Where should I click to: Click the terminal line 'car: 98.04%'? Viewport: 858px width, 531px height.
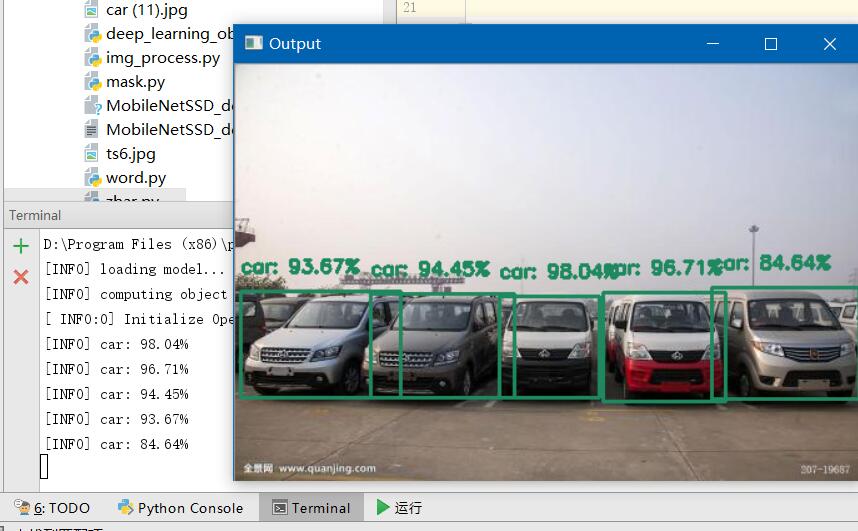click(x=117, y=344)
